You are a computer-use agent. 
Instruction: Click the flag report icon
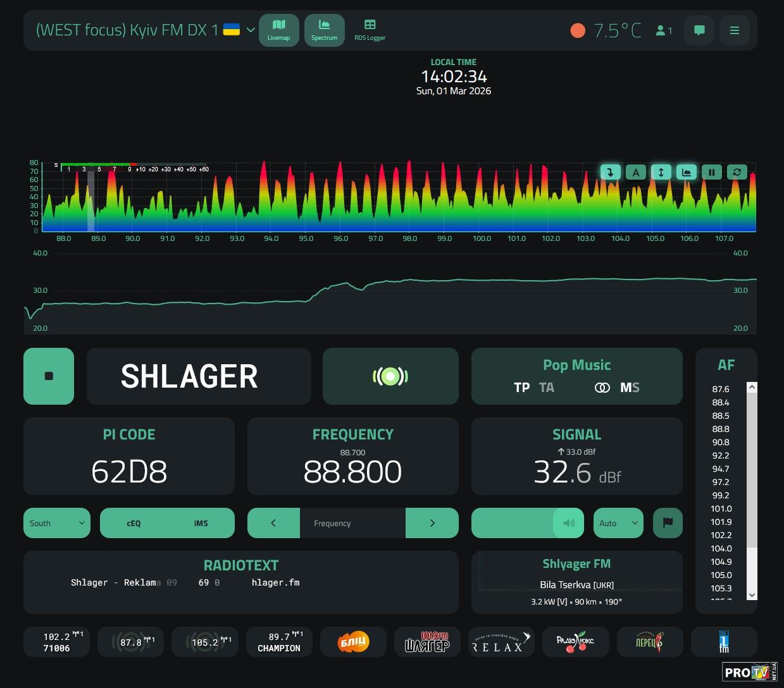[667, 523]
